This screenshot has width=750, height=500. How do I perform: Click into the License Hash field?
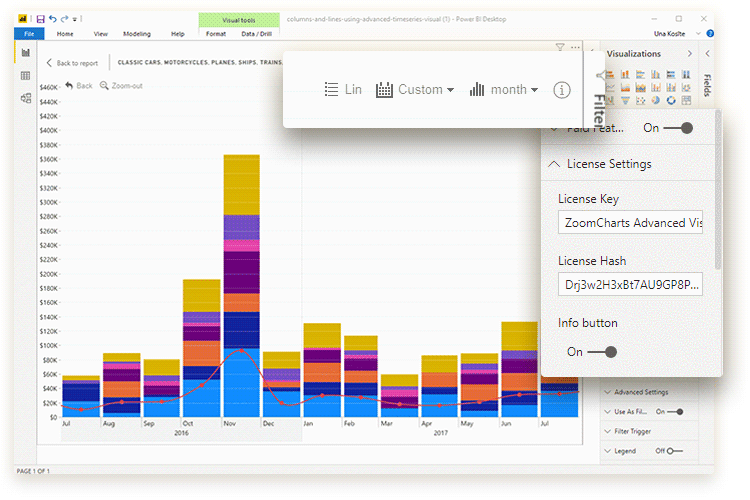pyautogui.click(x=630, y=285)
